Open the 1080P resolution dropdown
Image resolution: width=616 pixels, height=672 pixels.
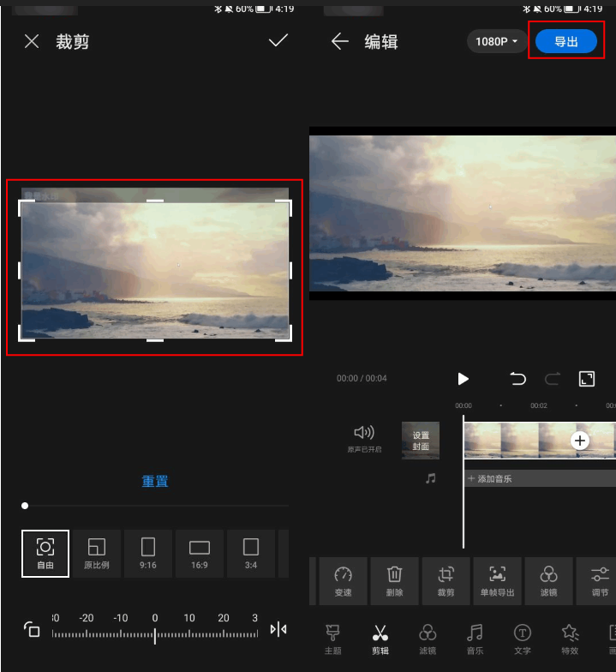click(497, 41)
